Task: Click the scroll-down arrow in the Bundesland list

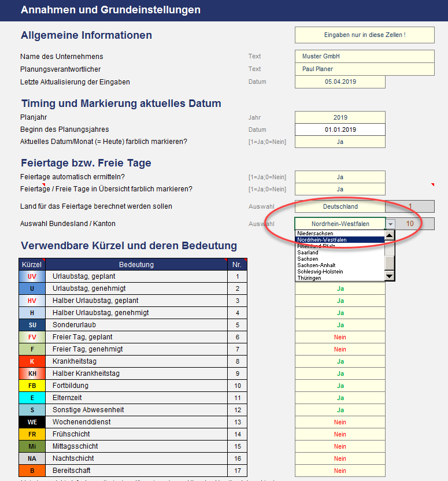Action: (x=390, y=276)
